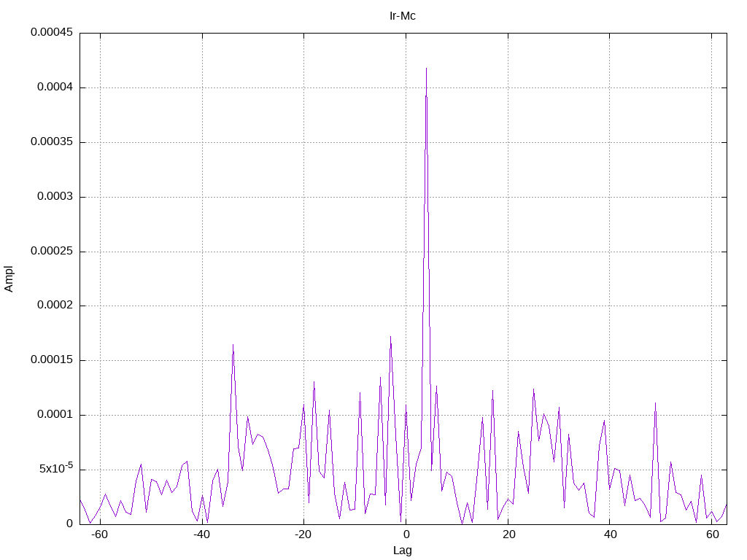The width and height of the screenshot is (747, 560).
Task: Click the 60 x-axis tick label
Action: coord(712,534)
